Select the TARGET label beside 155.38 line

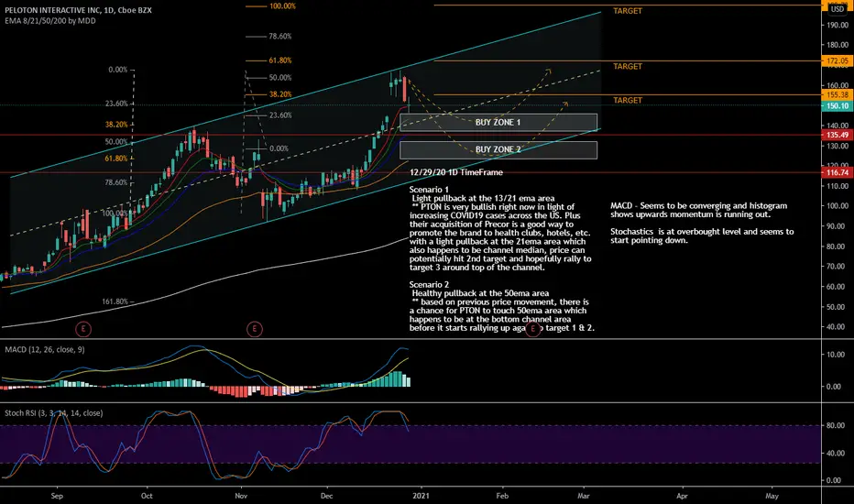coord(628,100)
